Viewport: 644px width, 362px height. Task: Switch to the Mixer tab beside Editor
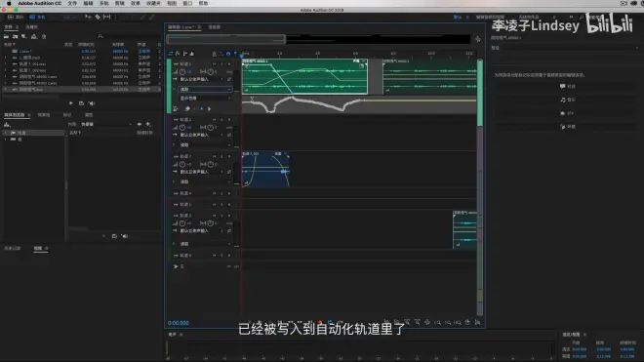click(214, 27)
